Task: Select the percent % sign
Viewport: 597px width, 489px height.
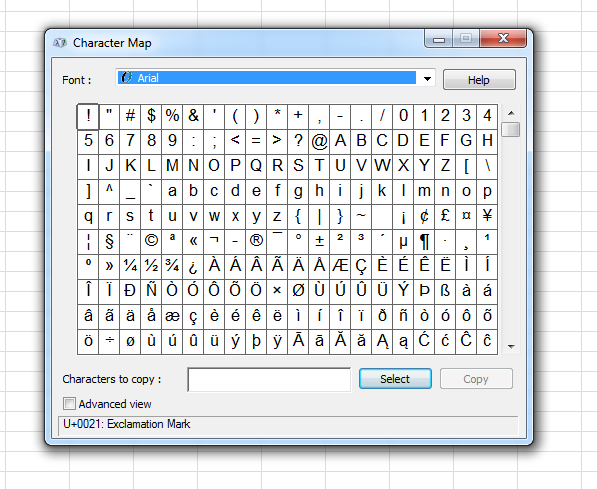Action: [172, 116]
